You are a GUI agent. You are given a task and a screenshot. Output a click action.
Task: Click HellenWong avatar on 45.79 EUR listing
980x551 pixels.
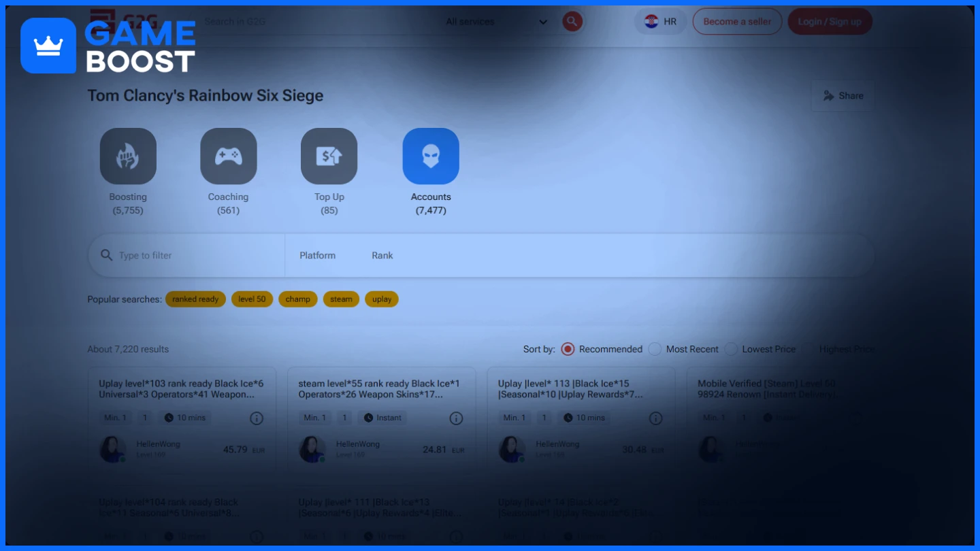click(113, 450)
